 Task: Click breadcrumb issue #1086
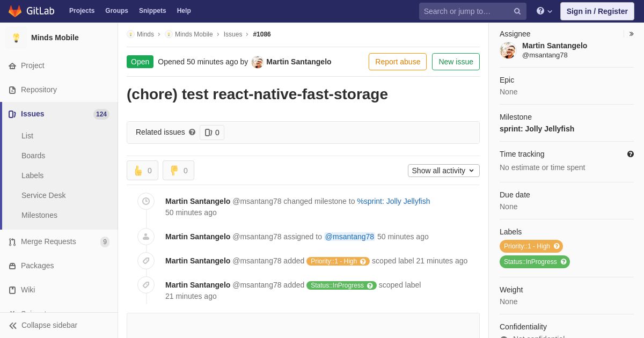[x=262, y=34]
